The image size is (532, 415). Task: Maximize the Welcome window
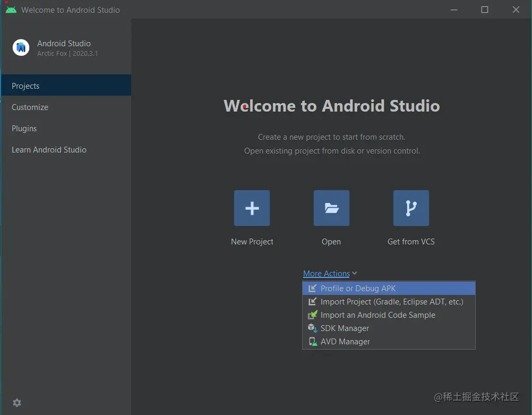click(485, 10)
